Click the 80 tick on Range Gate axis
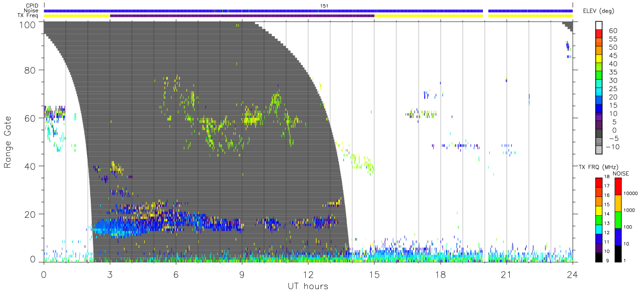 tap(31, 70)
